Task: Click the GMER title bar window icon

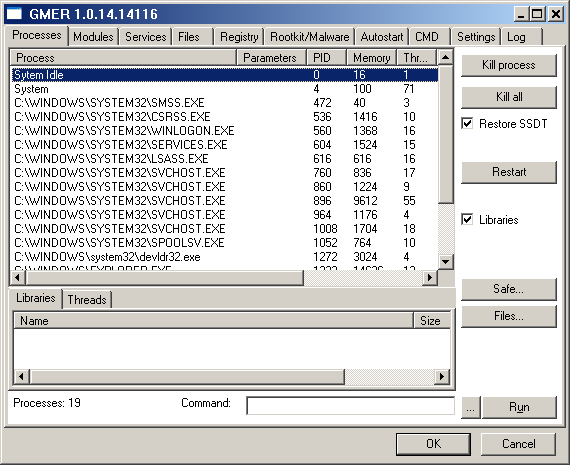Action: (15, 14)
